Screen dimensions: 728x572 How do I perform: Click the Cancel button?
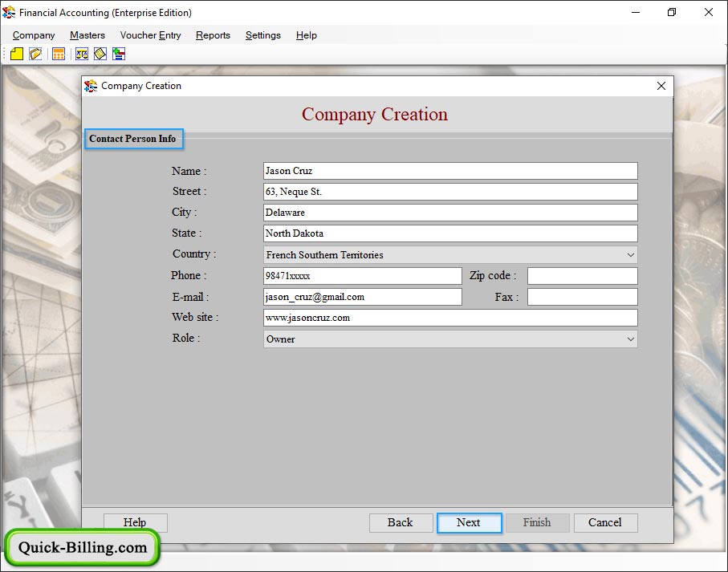click(x=605, y=523)
